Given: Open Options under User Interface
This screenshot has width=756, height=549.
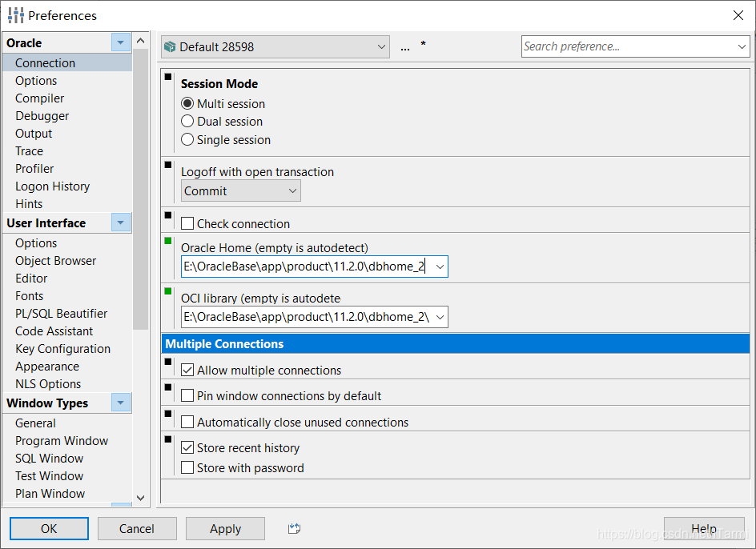Looking at the screenshot, I should 36,243.
